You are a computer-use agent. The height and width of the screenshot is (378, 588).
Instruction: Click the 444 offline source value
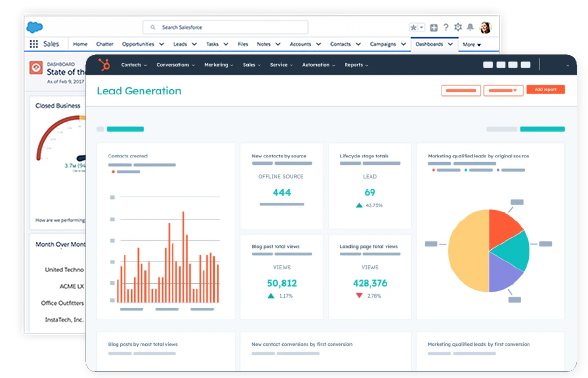[x=282, y=192]
